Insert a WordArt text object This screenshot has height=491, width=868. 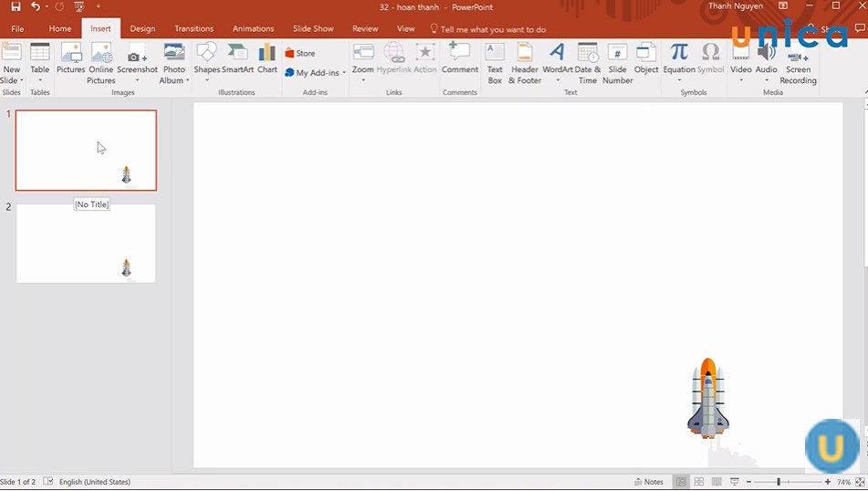pyautogui.click(x=557, y=59)
